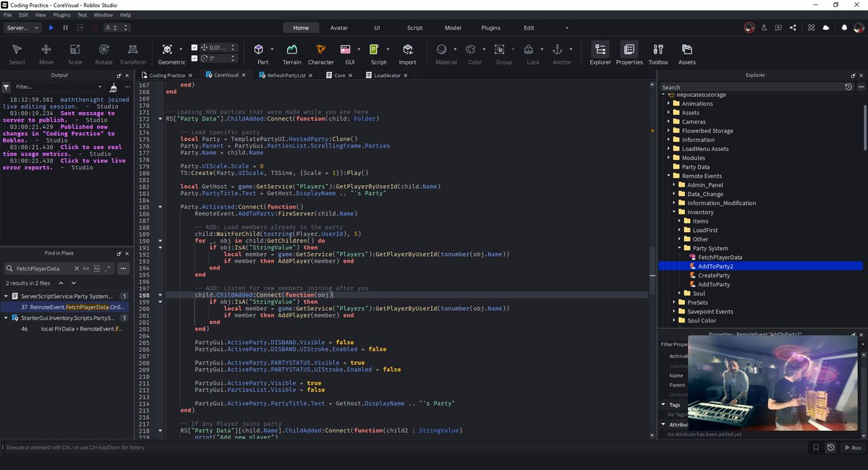Click the Anchor tool icon
This screenshot has height=470, width=868.
point(557,49)
